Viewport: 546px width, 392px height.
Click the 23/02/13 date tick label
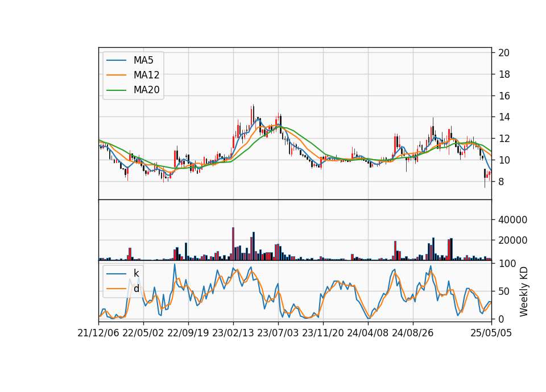[233, 333]
